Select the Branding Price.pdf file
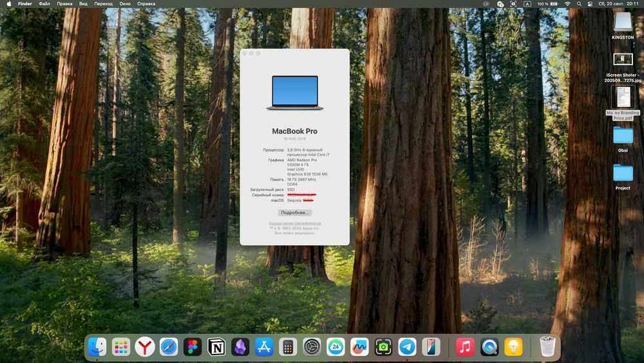Screen dimensions: 644x363 (x=623, y=104)
